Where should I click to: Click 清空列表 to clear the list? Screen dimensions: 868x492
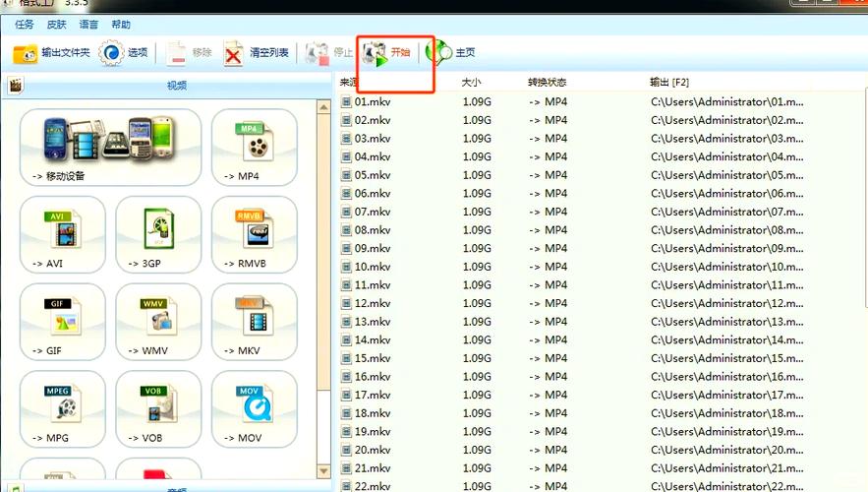(x=257, y=53)
